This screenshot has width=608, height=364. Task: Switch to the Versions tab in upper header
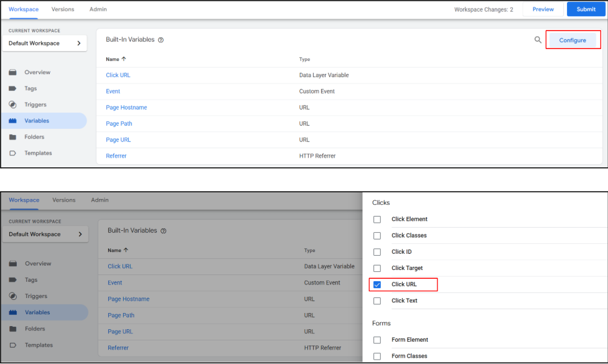pyautogui.click(x=63, y=9)
